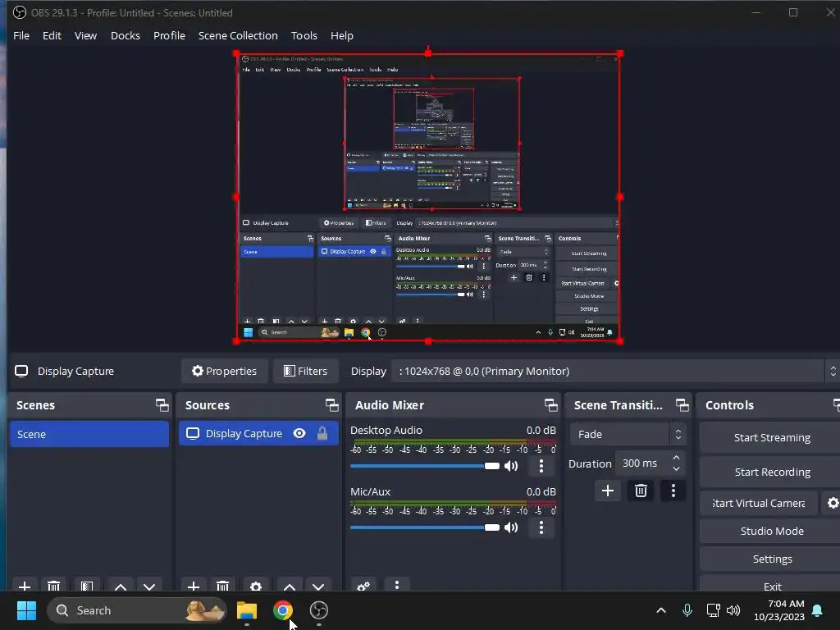The image size is (840, 630).
Task: Select the Scene item in Scenes
Action: (x=89, y=434)
